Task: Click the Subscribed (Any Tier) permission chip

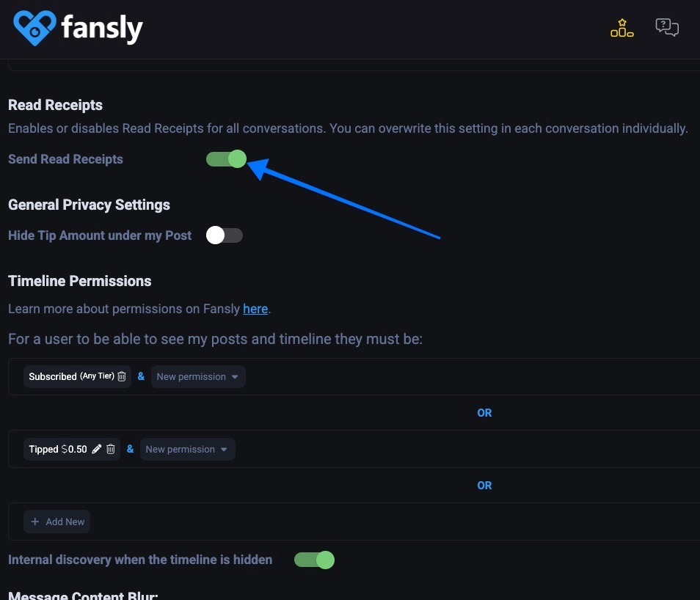Action: click(x=70, y=376)
